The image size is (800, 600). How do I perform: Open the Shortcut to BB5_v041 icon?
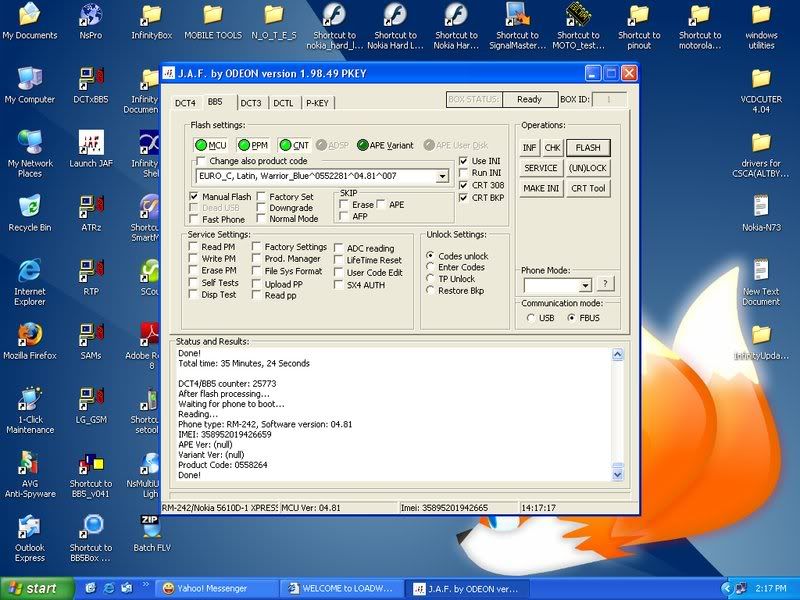[x=91, y=474]
